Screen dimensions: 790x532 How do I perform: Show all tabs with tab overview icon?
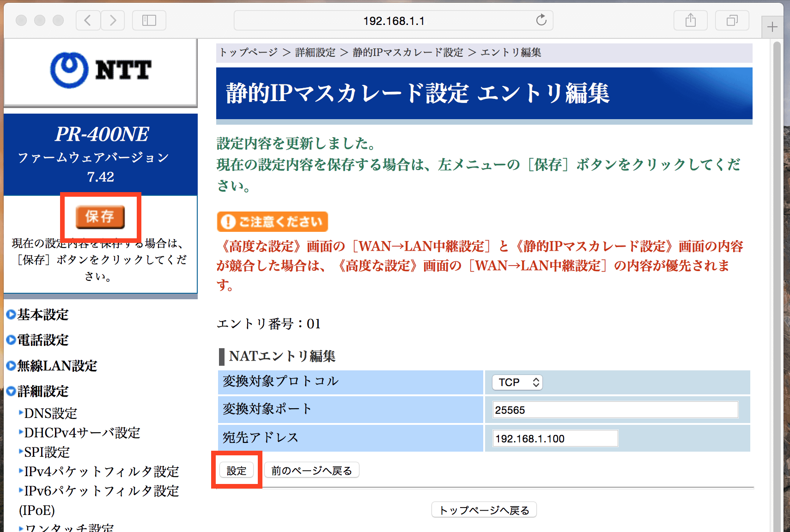732,20
